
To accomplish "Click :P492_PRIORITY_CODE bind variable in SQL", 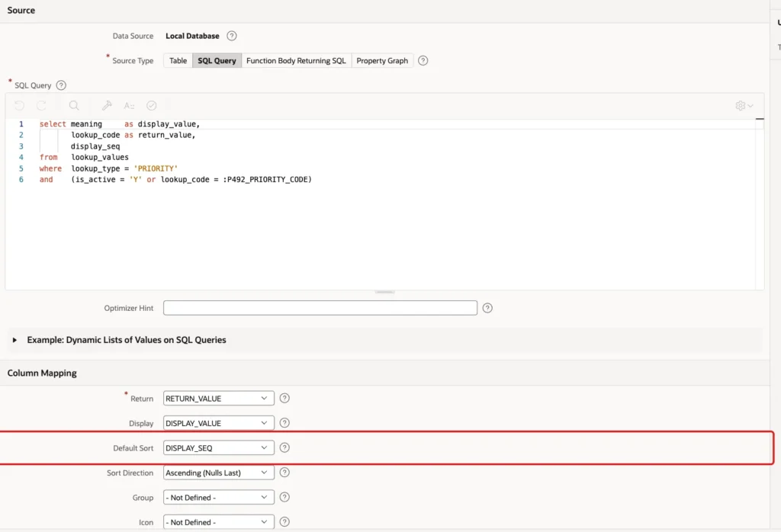I will click(265, 180).
